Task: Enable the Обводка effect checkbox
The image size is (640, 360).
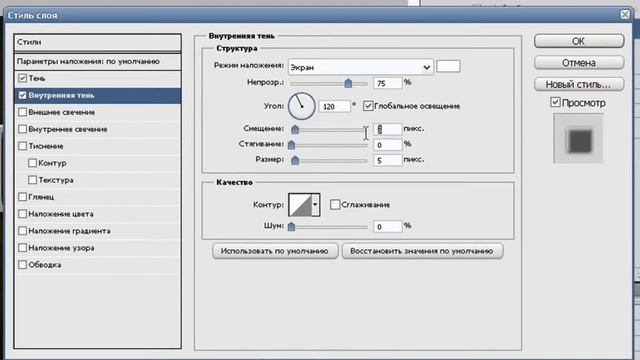Action: 22,264
